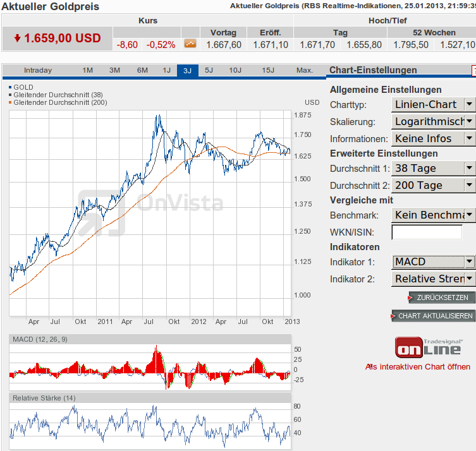Click the Vergleiche mit heading
The width and height of the screenshot is (476, 451).
(361, 200)
